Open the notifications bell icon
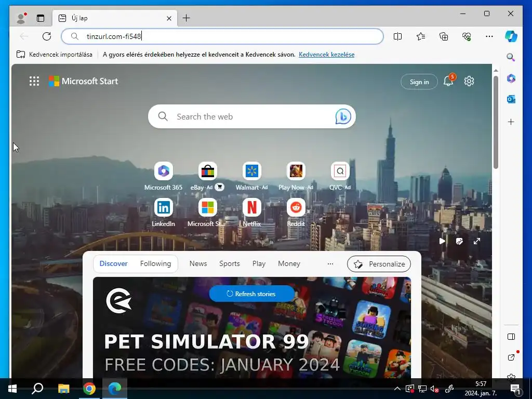The image size is (532, 399). (448, 81)
